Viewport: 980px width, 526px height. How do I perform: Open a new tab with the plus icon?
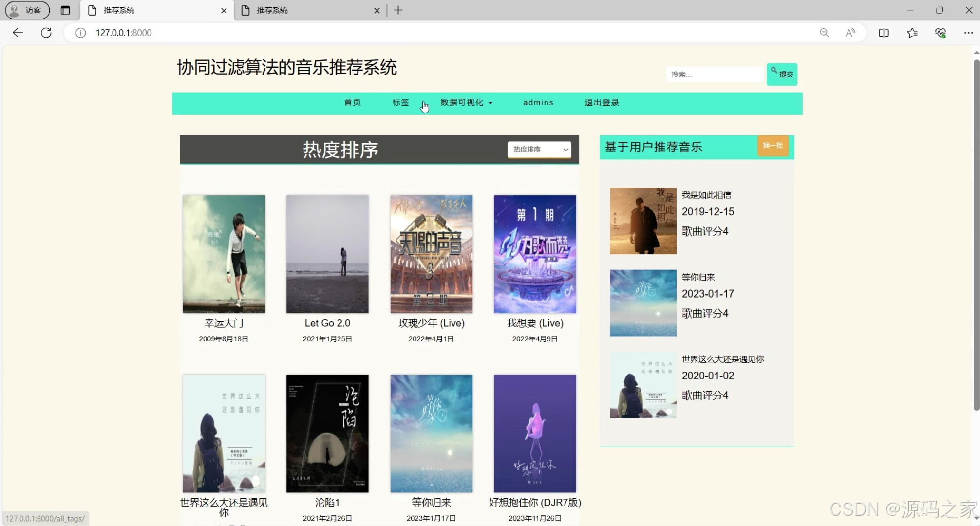(x=398, y=10)
